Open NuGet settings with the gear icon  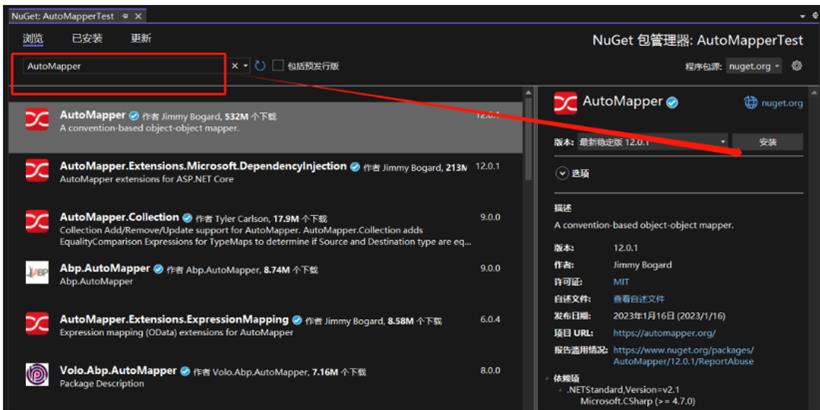coord(796,66)
